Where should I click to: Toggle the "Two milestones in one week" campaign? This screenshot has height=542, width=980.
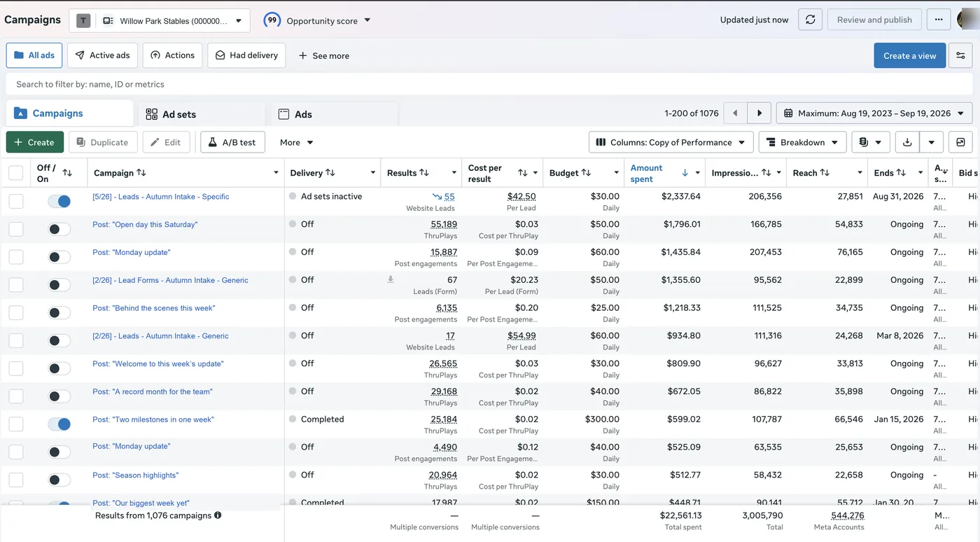click(59, 424)
